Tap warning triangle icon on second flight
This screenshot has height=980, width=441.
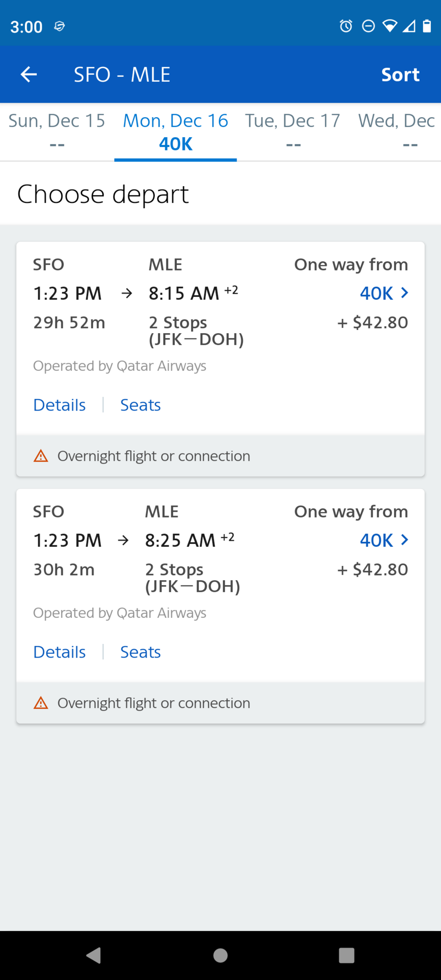tap(41, 703)
